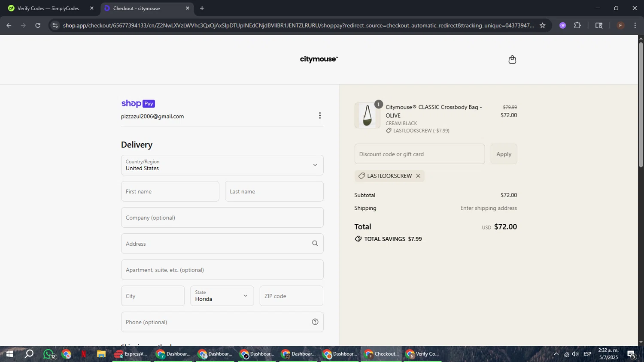Switch to Checkout taskbar Chrome window
644x362 pixels.
point(381,354)
